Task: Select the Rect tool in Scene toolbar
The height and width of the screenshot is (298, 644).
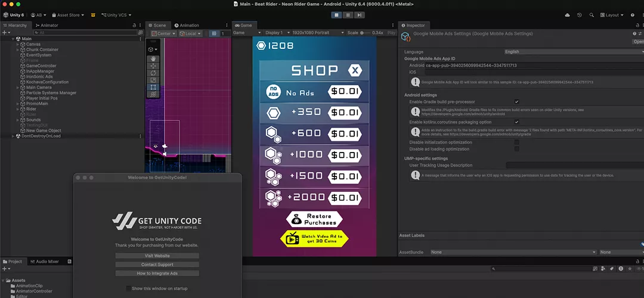Action: [x=153, y=87]
